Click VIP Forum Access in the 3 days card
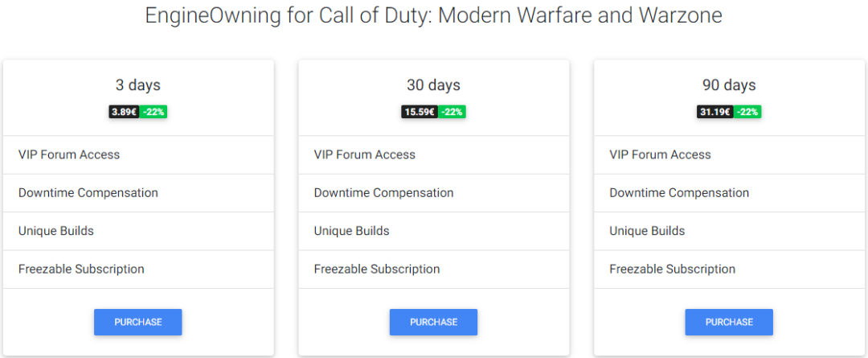The height and width of the screenshot is (358, 868). (69, 154)
